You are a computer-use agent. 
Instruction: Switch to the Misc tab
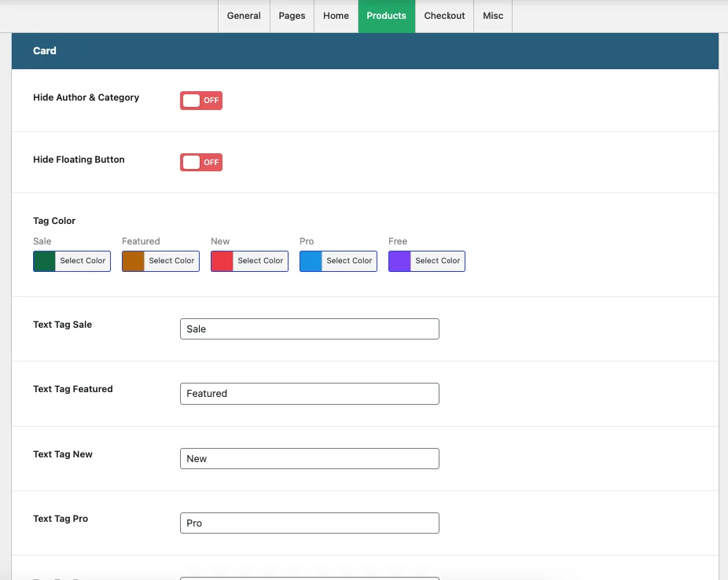click(493, 16)
